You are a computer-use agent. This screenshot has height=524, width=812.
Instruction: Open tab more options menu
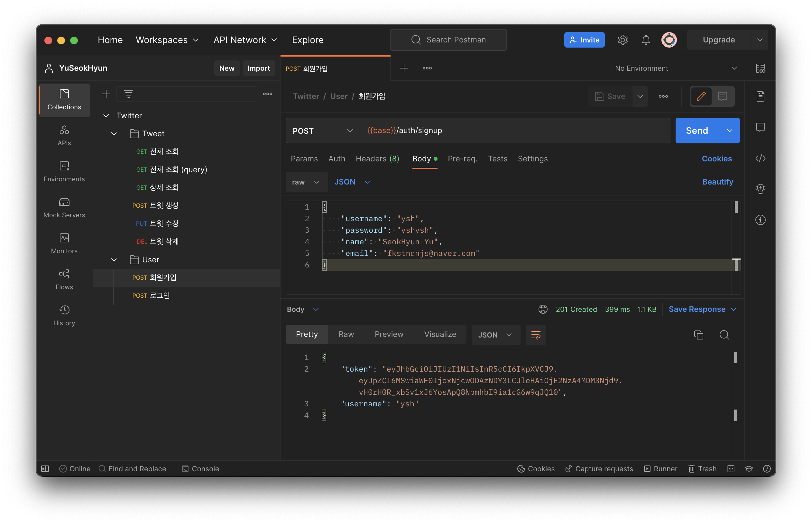point(427,68)
